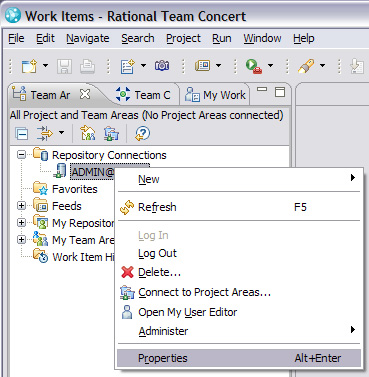Expand the My Team Areas node
Image resolution: width=369 pixels, height=377 pixels.
pos(21,239)
